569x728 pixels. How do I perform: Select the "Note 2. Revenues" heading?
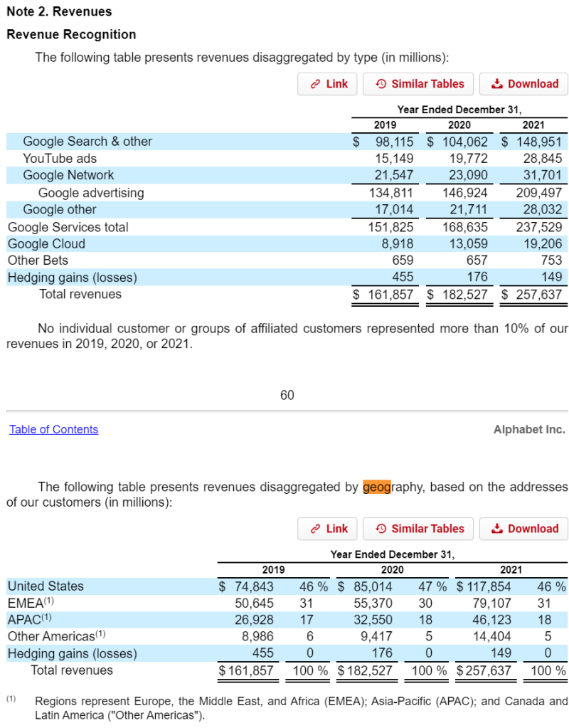coord(60,11)
